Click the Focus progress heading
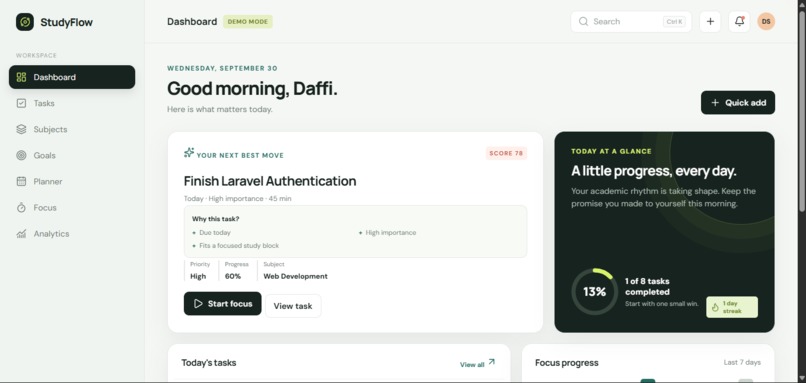Image resolution: width=806 pixels, height=383 pixels. click(566, 362)
